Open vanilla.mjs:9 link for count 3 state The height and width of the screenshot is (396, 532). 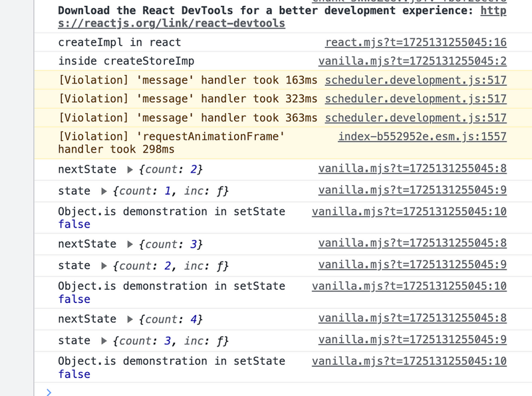click(x=412, y=340)
